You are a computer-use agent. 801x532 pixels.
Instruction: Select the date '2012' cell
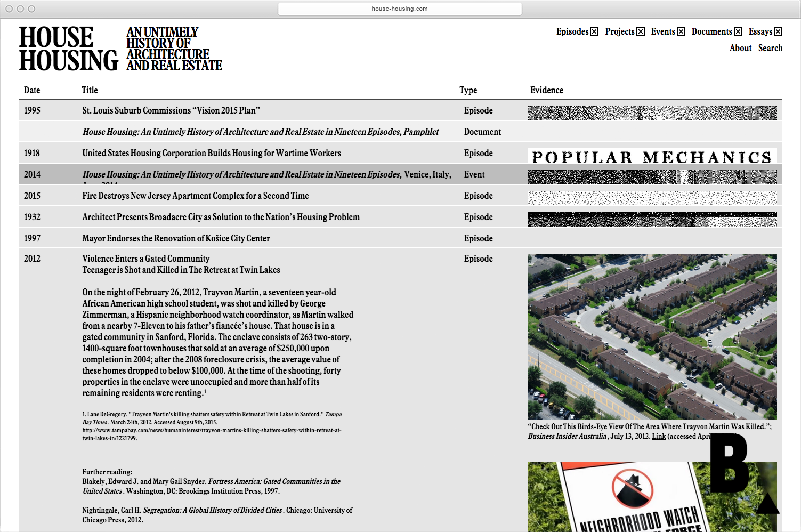[32, 259]
